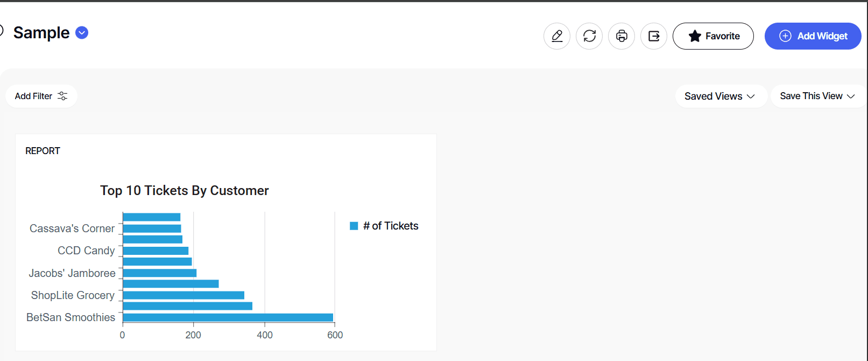Click the # of Tickets legend label
The height and width of the screenshot is (361, 868).
click(x=391, y=226)
